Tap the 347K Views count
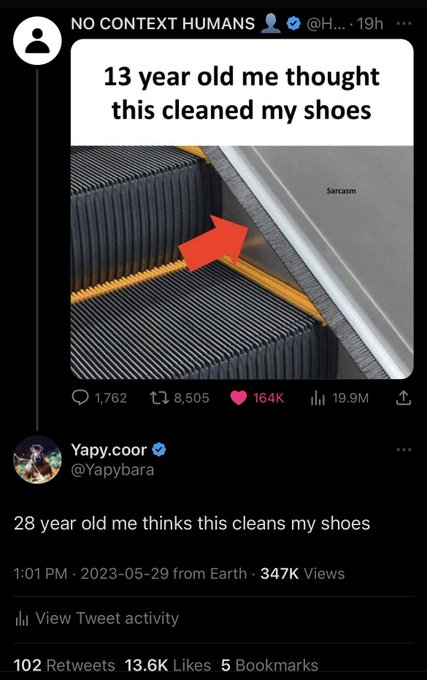 pos(303,574)
